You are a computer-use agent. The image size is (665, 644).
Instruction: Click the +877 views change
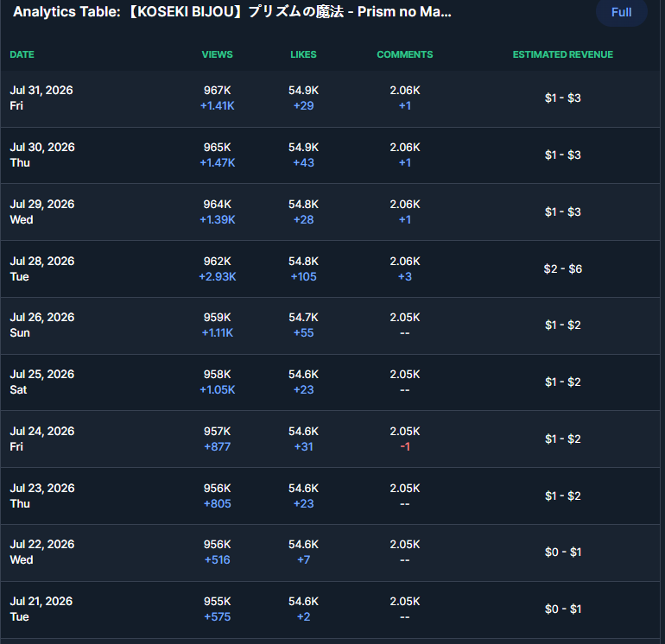[217, 447]
